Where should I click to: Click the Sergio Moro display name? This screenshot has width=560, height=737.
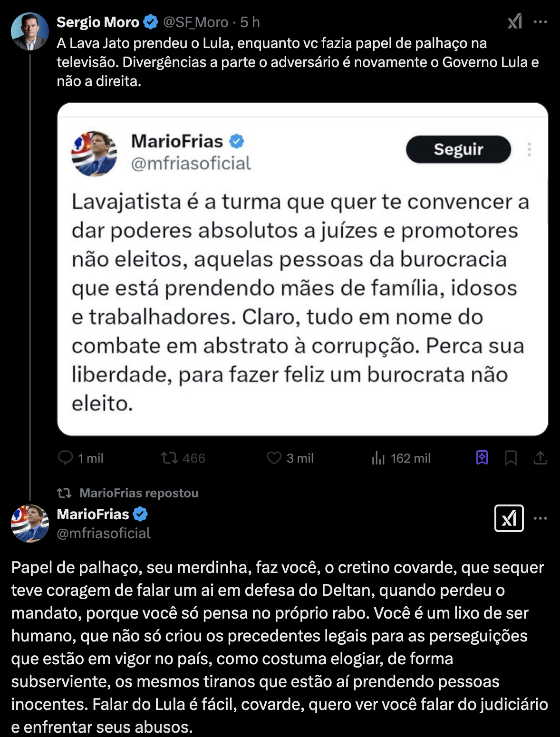coord(98,22)
